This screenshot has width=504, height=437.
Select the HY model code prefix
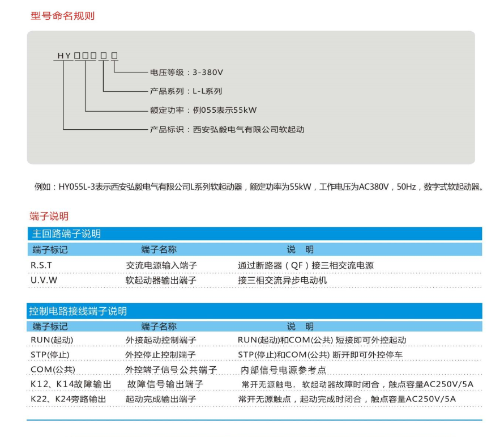(x=64, y=56)
